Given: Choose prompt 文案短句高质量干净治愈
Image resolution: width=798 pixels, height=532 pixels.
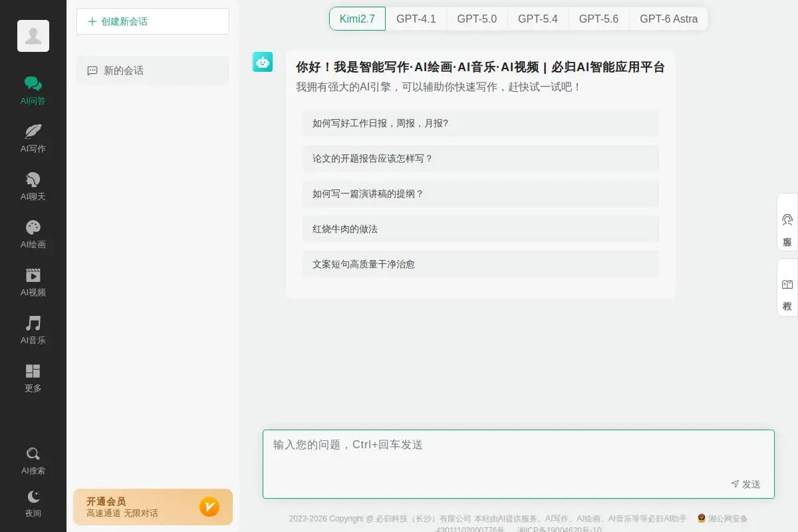Looking at the screenshot, I should pos(481,264).
